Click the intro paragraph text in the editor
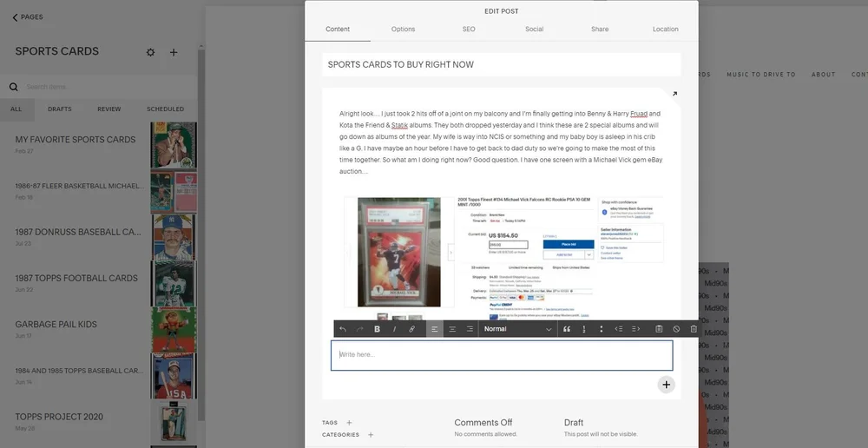868x448 pixels. click(501, 143)
